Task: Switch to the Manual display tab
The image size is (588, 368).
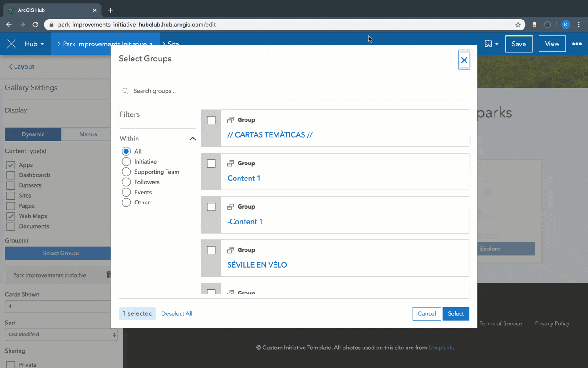Action: 89,134
